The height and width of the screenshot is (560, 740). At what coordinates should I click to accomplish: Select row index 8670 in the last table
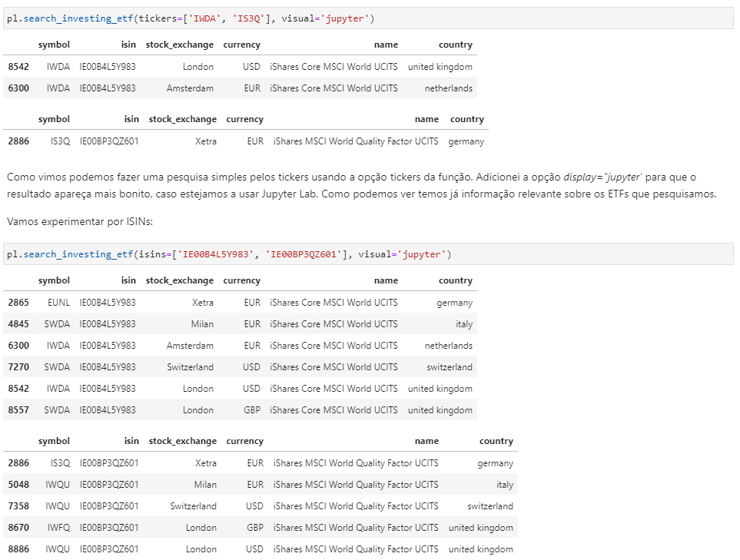18,528
